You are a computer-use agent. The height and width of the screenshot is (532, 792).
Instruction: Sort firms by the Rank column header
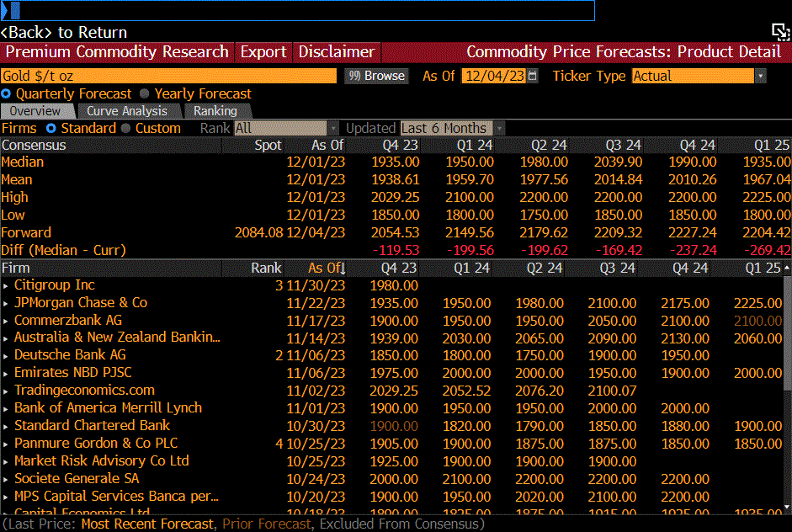pos(266,268)
